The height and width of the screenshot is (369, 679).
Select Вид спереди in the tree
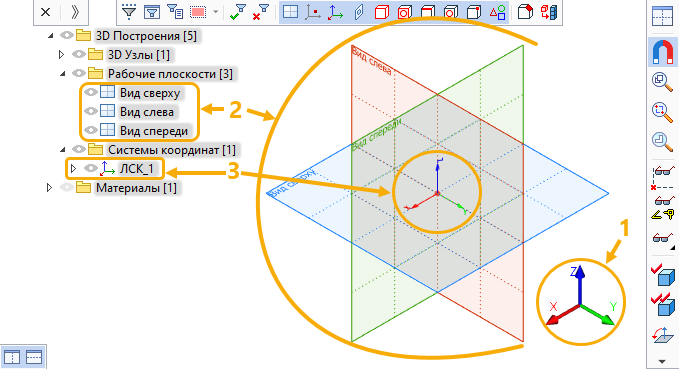(x=154, y=131)
